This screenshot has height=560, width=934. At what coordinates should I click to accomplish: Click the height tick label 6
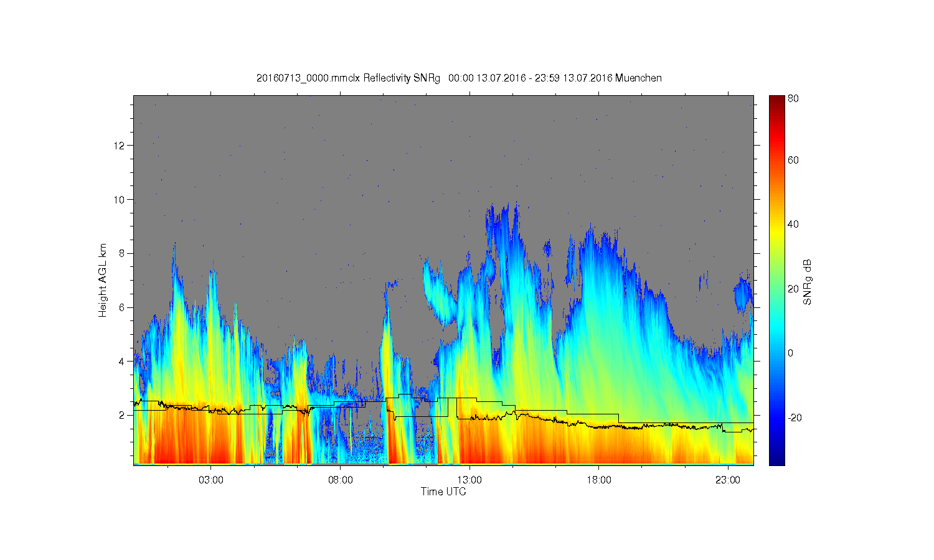pyautogui.click(x=123, y=307)
